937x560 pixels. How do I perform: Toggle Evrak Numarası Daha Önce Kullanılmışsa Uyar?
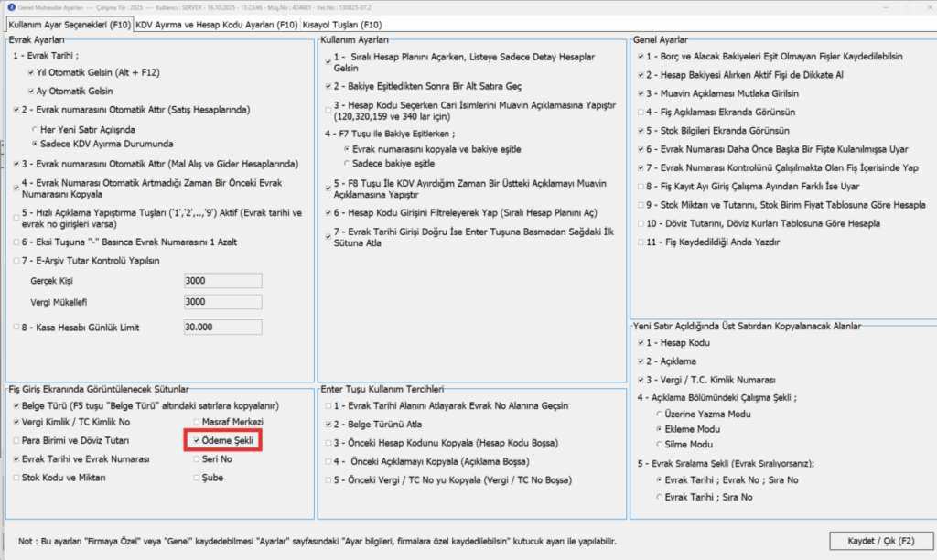tap(641, 149)
